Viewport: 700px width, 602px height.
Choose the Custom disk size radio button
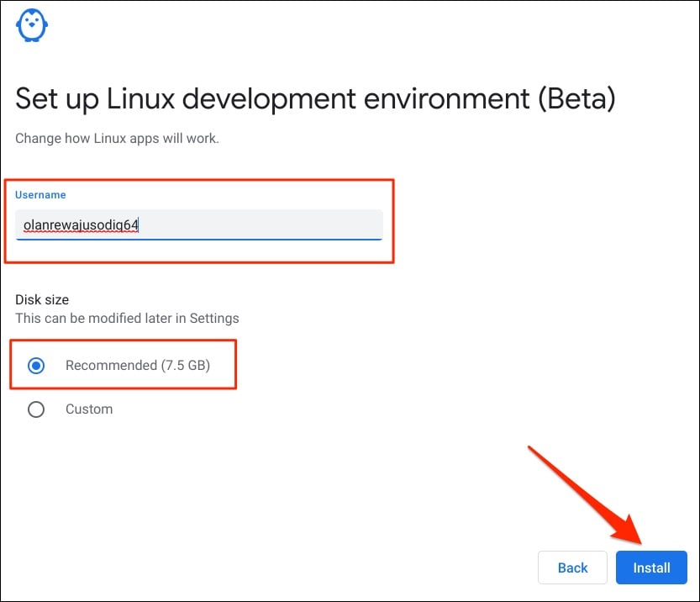click(x=36, y=409)
